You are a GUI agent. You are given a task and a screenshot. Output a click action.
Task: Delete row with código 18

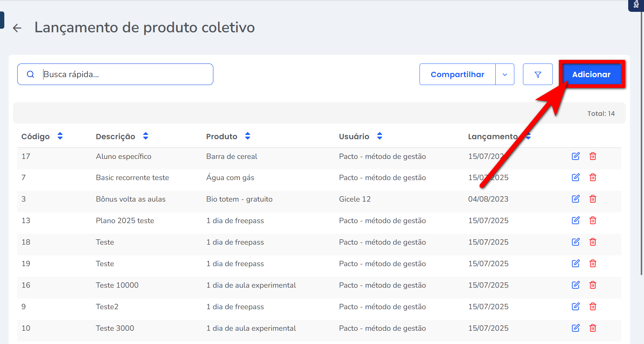(x=593, y=242)
